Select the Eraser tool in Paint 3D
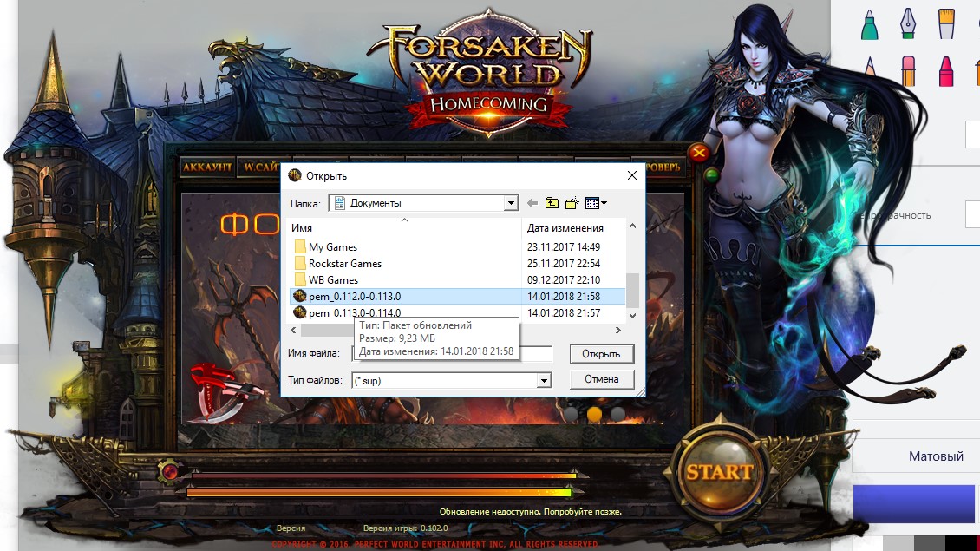This screenshot has height=551, width=980. [908, 70]
